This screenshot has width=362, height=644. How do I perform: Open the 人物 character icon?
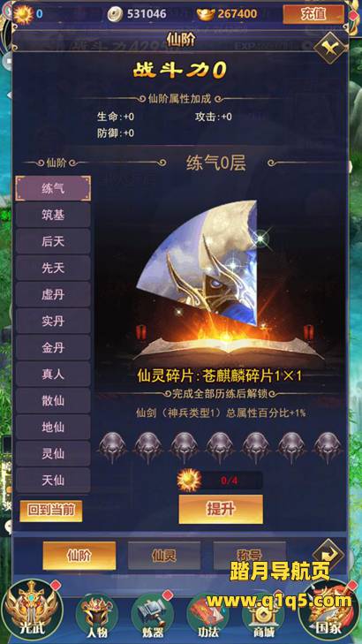tap(97, 616)
